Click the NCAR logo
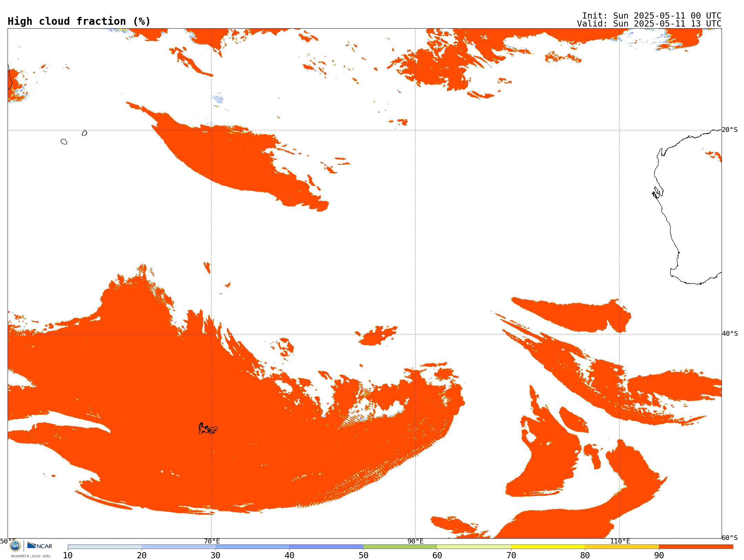Screen dimensions: 744x560 click(x=40, y=546)
